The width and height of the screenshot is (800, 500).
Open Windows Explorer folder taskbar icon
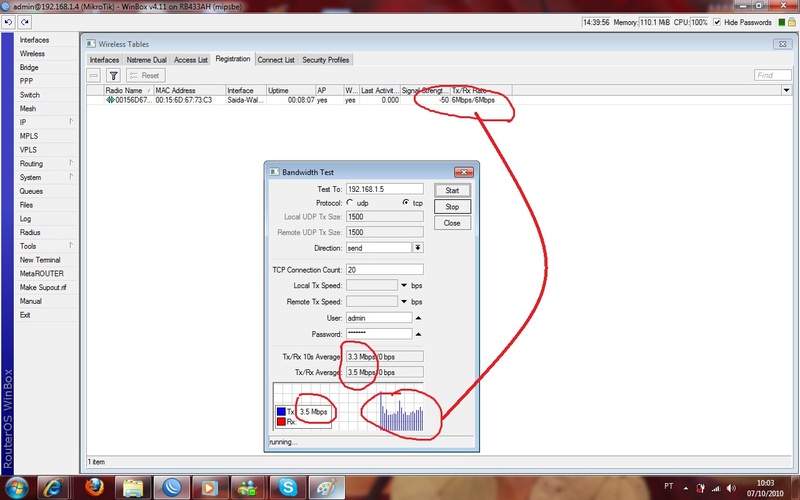coord(133,488)
